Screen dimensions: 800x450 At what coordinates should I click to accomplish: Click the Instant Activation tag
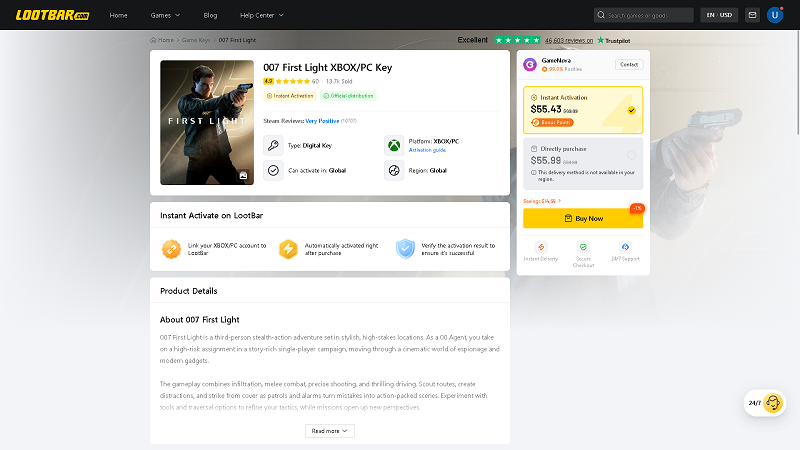click(x=290, y=96)
